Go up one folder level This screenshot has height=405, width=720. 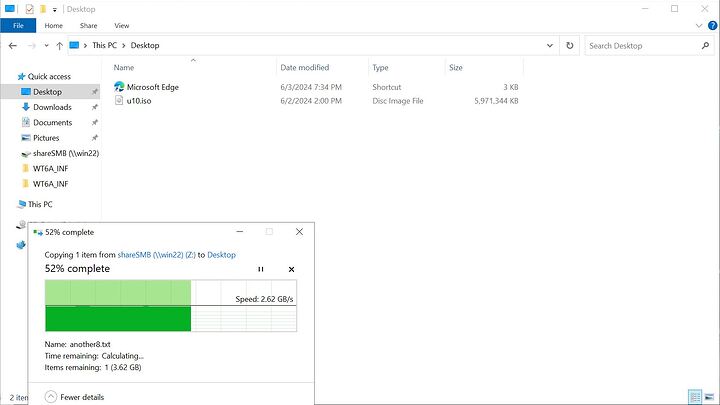(x=60, y=45)
